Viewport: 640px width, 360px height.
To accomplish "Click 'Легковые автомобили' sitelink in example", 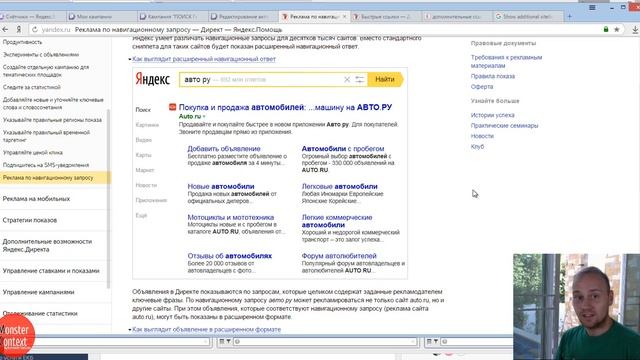I will point(340,186).
